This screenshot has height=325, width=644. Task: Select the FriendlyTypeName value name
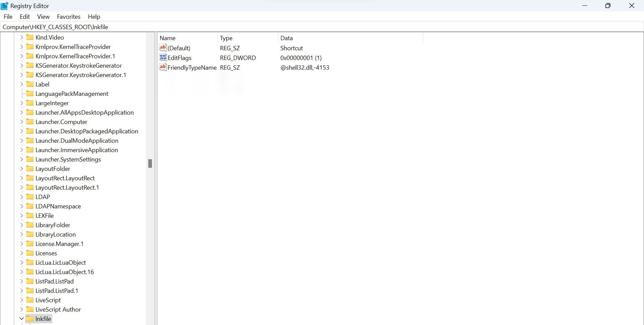coord(192,67)
